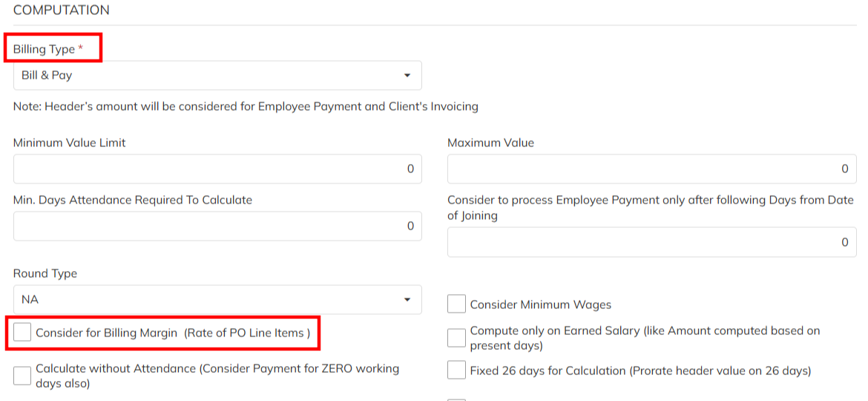Open the Billing Type dropdown
This screenshot has width=868, height=401.
(x=217, y=75)
